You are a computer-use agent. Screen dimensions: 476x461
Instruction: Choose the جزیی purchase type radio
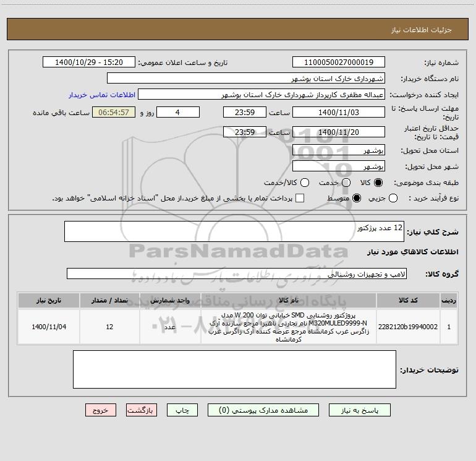click(393, 198)
